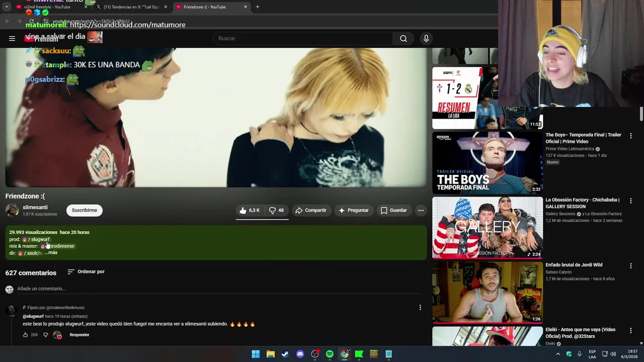Viewport: 644px width, 362px height.
Task: Click the site information icon in address bar
Action: (x=46, y=22)
